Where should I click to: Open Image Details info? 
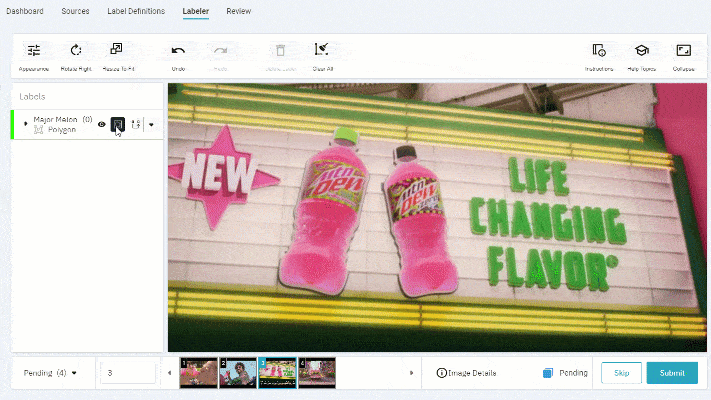pos(466,373)
